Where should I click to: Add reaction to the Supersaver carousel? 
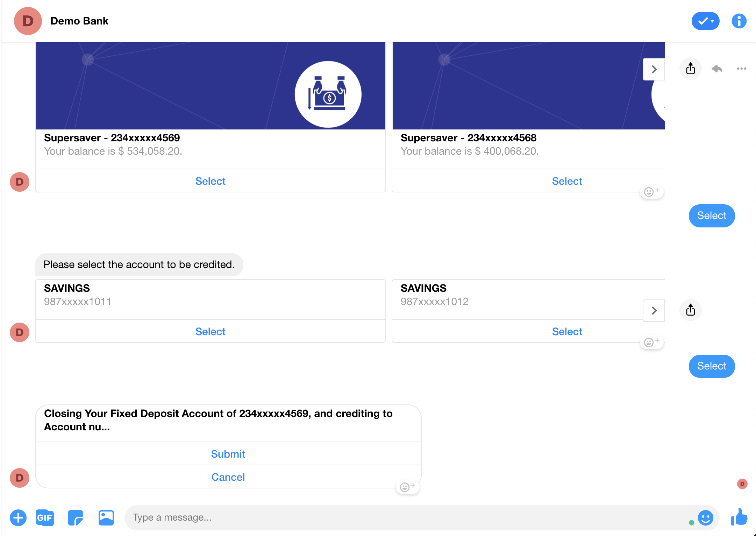point(651,192)
